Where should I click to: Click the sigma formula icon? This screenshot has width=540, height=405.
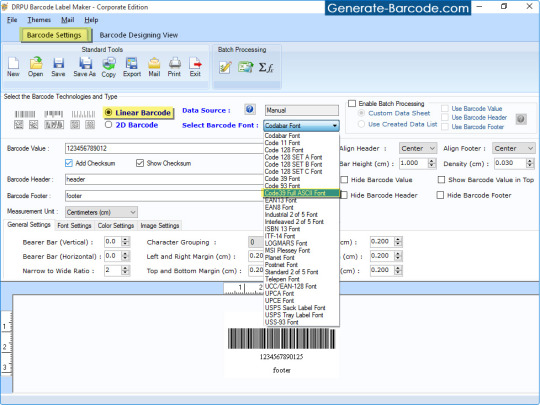coord(266,67)
